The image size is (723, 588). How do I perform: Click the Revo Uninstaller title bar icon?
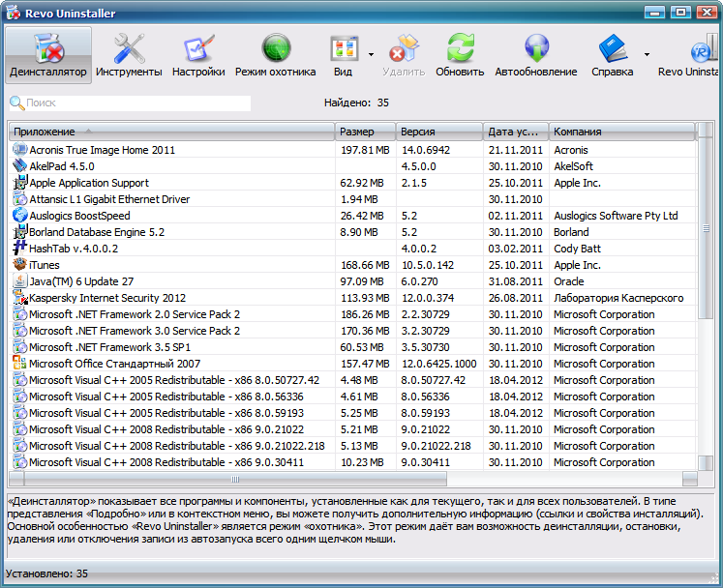[x=13, y=13]
